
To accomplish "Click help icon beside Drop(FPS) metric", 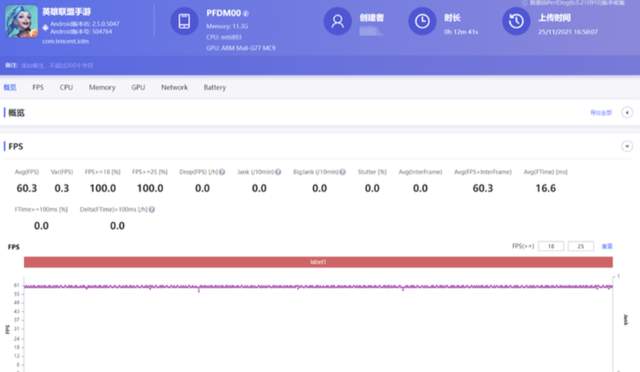I will 222,172.
